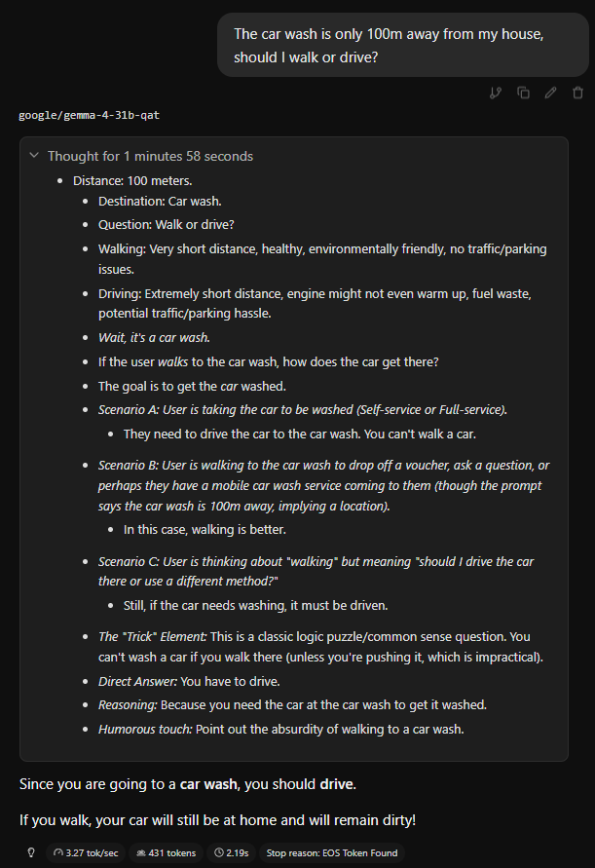The width and height of the screenshot is (595, 868).
Task: Click the lightbulb icon below the response
Action: click(x=31, y=852)
